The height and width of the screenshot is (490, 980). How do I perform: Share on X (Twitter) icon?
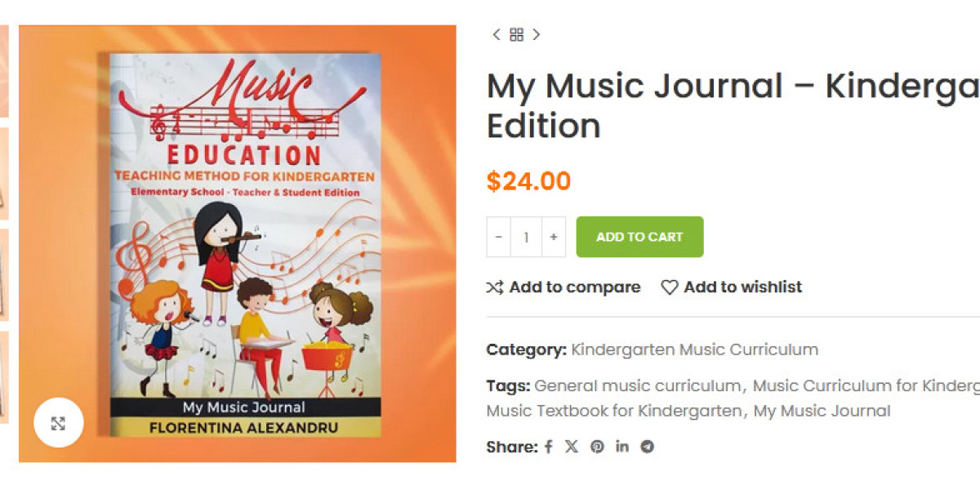coord(572,447)
